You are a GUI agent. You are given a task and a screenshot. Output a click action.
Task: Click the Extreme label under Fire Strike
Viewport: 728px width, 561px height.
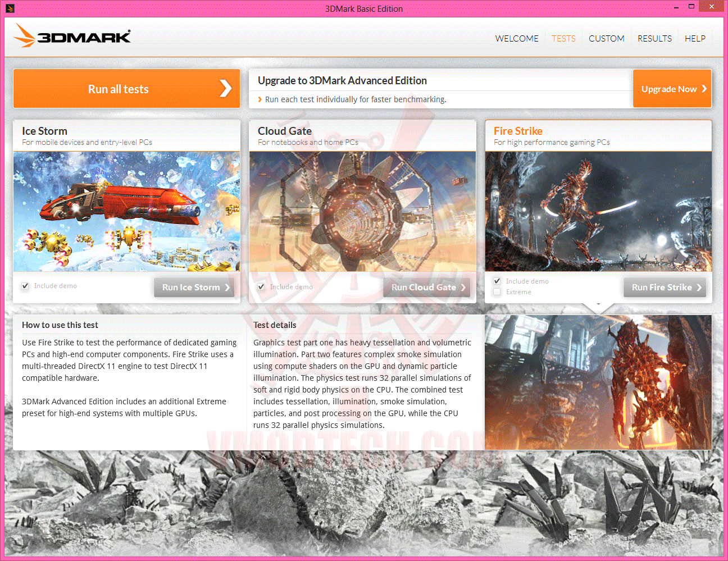[518, 292]
